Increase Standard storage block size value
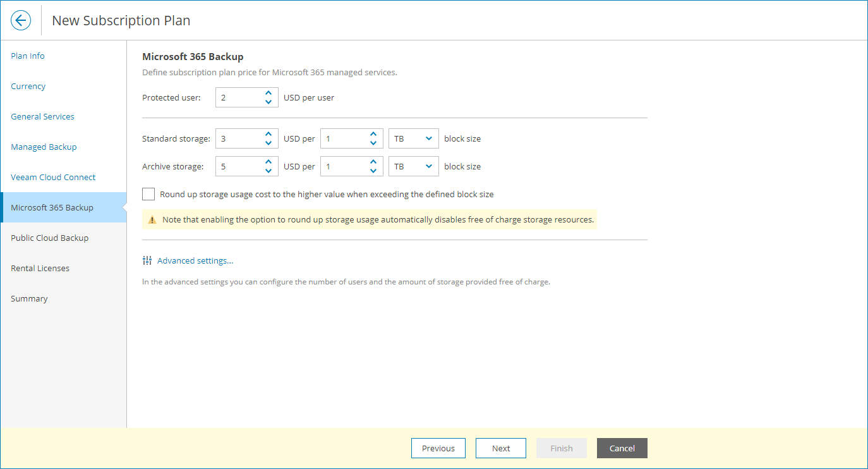The height and width of the screenshot is (469, 868). click(x=373, y=134)
